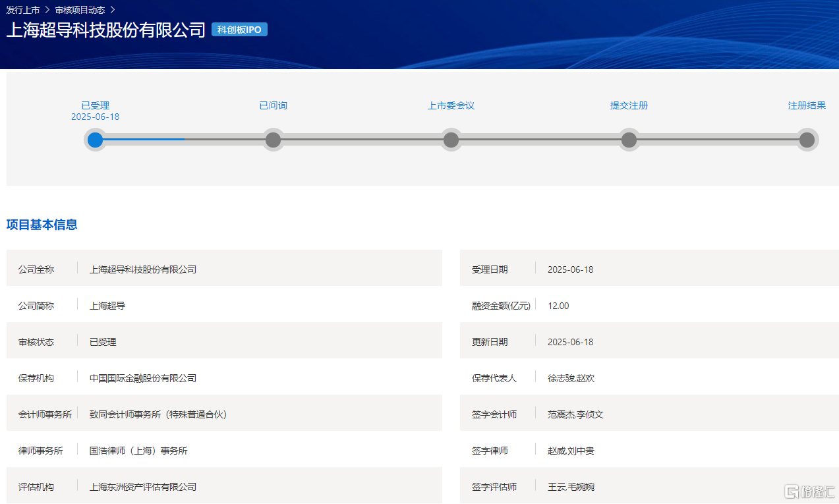Select the 已问询 progress step circle
839x504 pixels.
point(273,140)
